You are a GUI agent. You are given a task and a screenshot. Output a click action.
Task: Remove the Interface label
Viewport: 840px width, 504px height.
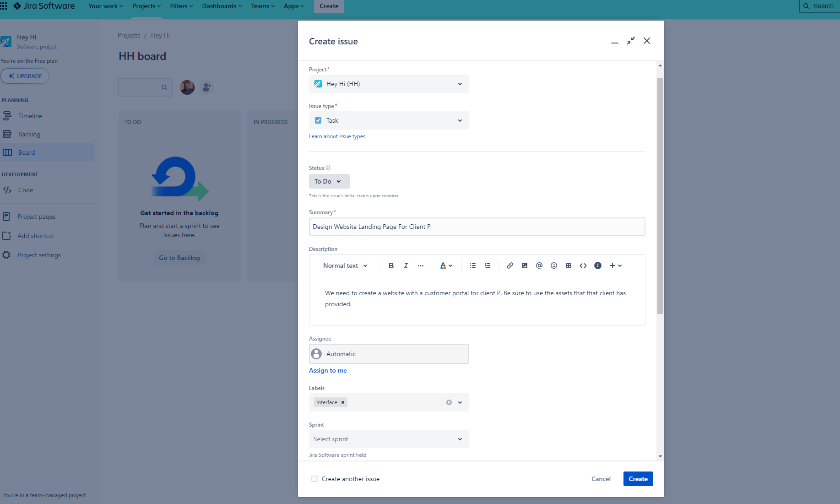click(342, 402)
